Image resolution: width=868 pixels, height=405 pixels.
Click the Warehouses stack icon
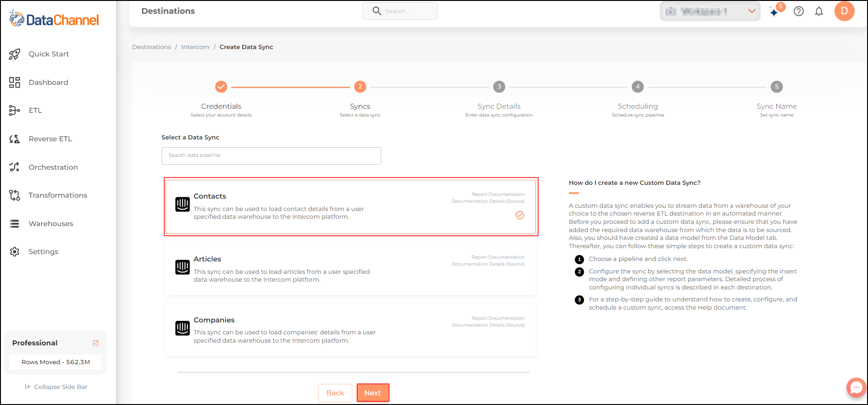click(x=15, y=224)
